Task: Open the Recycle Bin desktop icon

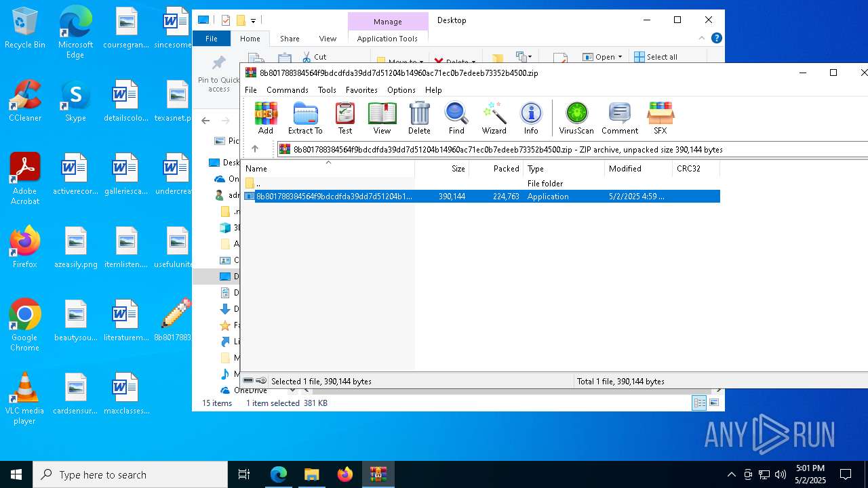Action: [x=25, y=28]
